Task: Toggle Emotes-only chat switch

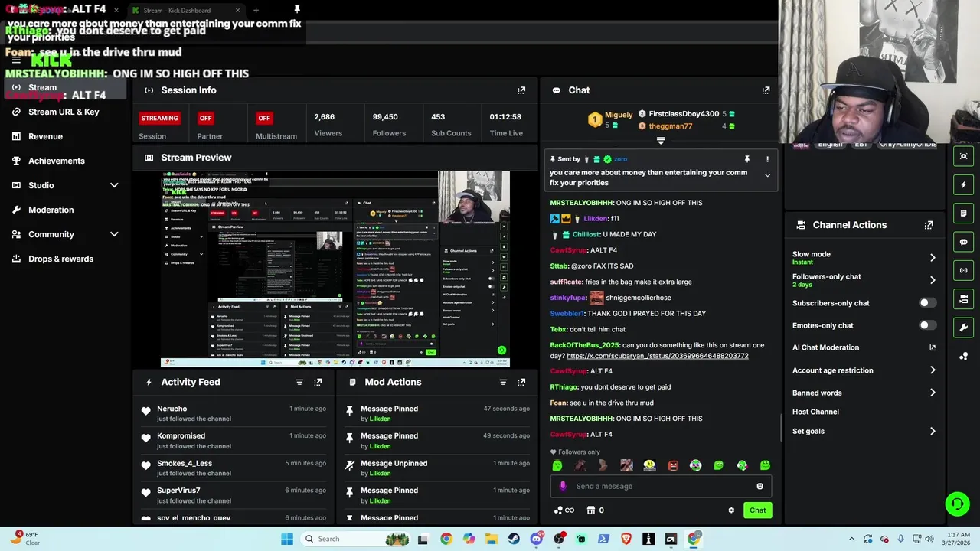Action: (x=927, y=325)
